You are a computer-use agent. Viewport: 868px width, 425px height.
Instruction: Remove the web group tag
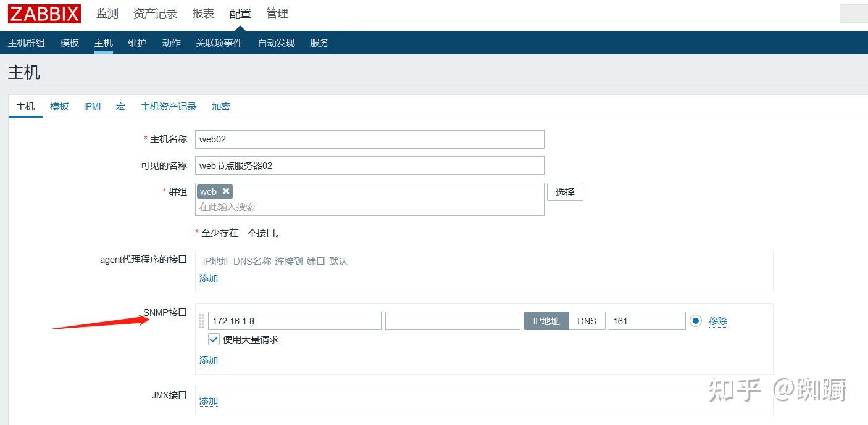pos(226,191)
